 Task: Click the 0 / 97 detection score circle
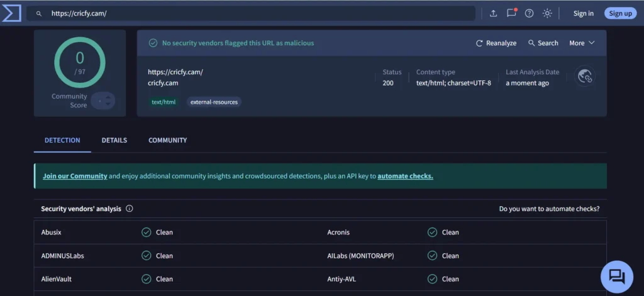[x=80, y=62]
